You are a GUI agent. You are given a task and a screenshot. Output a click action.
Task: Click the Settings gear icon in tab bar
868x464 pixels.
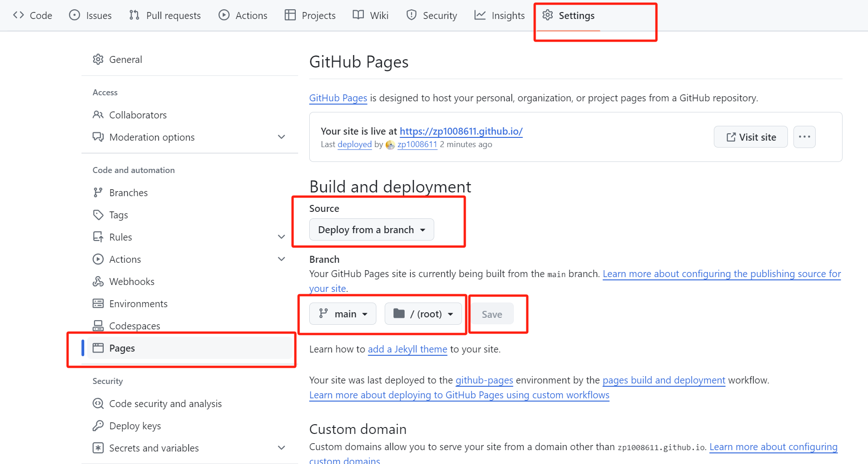coord(548,15)
